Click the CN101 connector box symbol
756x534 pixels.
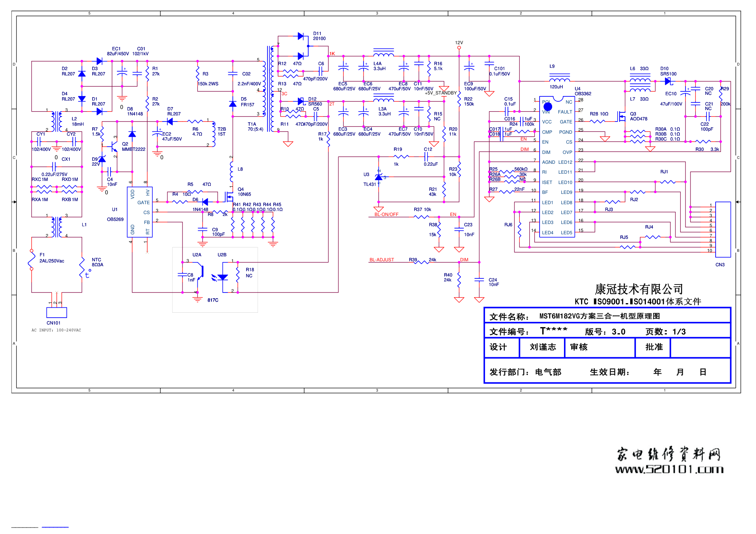(x=56, y=313)
